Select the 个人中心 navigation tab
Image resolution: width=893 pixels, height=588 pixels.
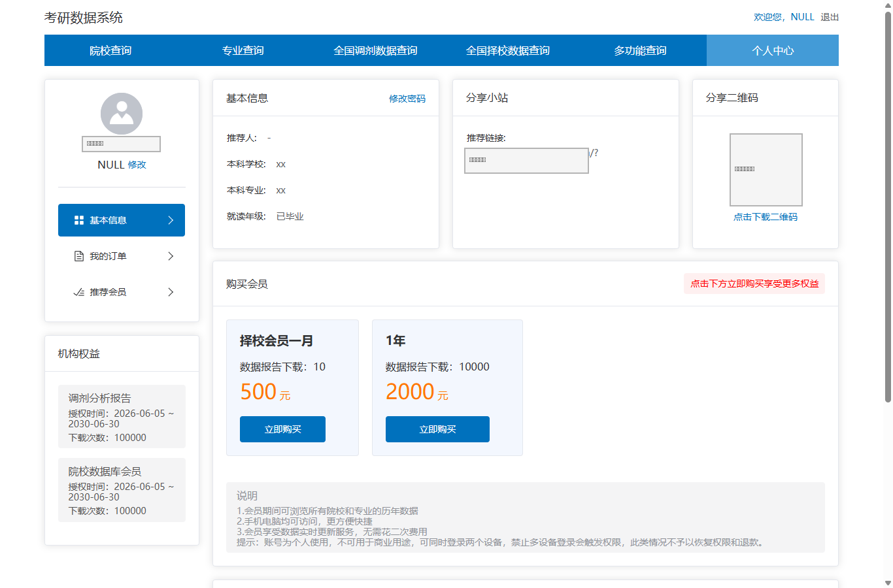[x=773, y=50]
